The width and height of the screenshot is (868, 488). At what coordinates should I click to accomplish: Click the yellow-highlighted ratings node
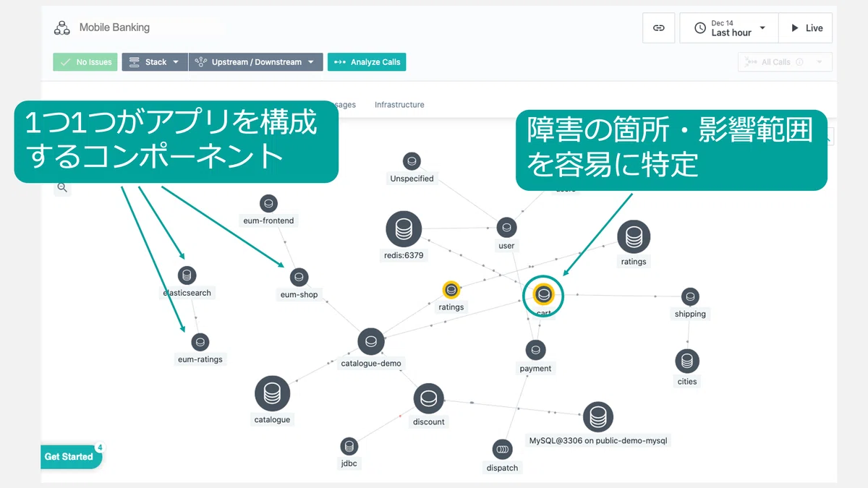point(451,290)
